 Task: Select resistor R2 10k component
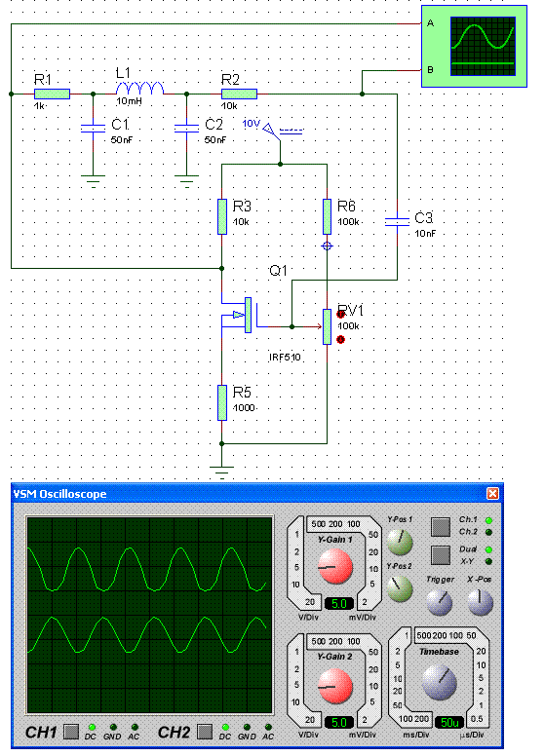pos(239,94)
